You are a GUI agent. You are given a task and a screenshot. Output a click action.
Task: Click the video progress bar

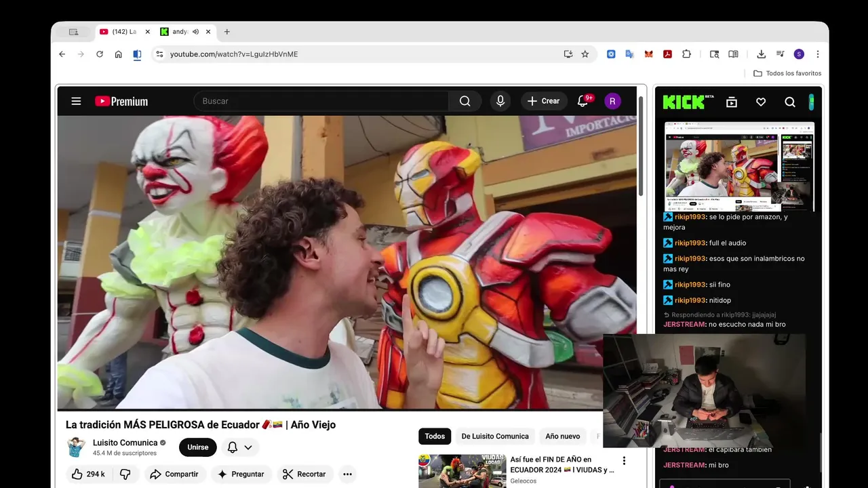point(347,409)
